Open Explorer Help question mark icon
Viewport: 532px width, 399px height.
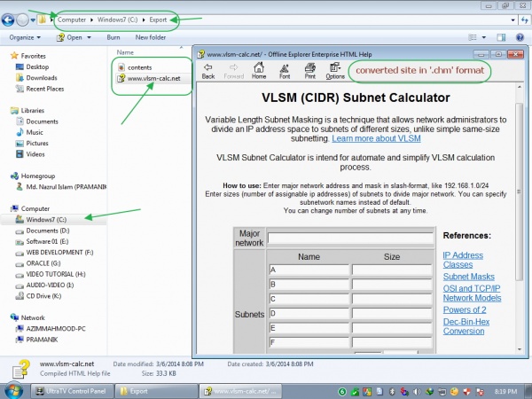tap(520, 37)
